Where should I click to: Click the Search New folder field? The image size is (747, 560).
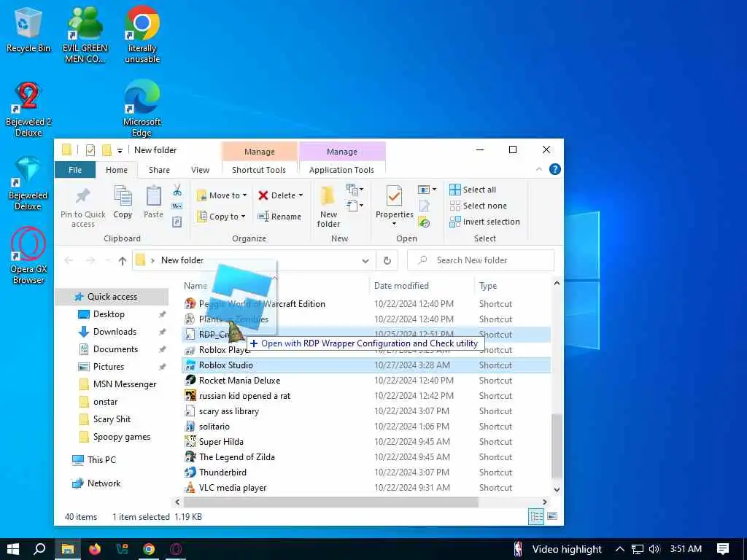click(481, 260)
